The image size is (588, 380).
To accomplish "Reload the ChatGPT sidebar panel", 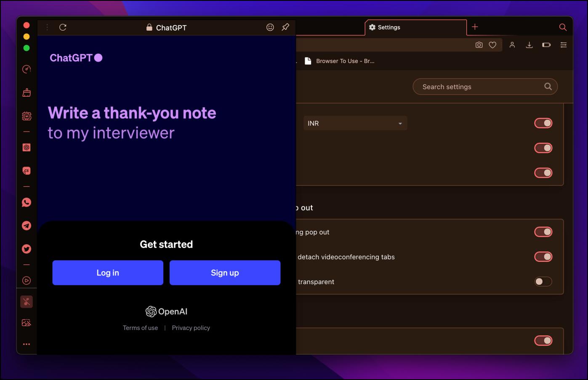I will pyautogui.click(x=63, y=27).
